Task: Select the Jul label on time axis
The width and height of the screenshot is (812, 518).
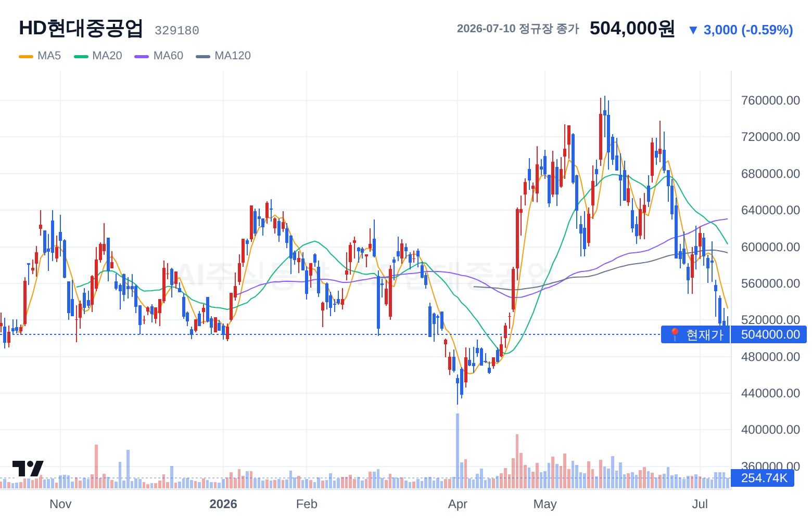Action: pyautogui.click(x=700, y=504)
